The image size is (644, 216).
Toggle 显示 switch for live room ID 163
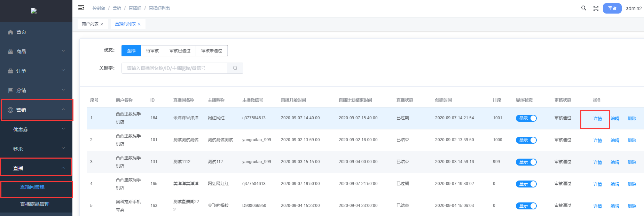[x=526, y=206]
